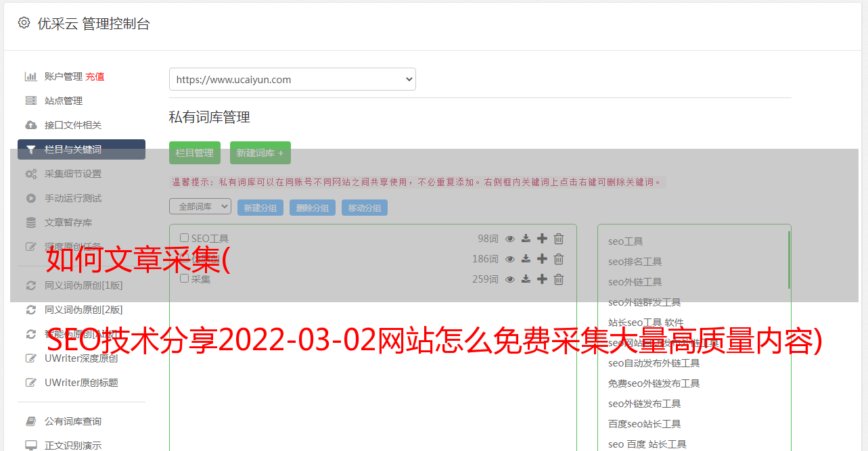Click the download icon in the 采集 row
The width and height of the screenshot is (868, 451).
tap(526, 279)
